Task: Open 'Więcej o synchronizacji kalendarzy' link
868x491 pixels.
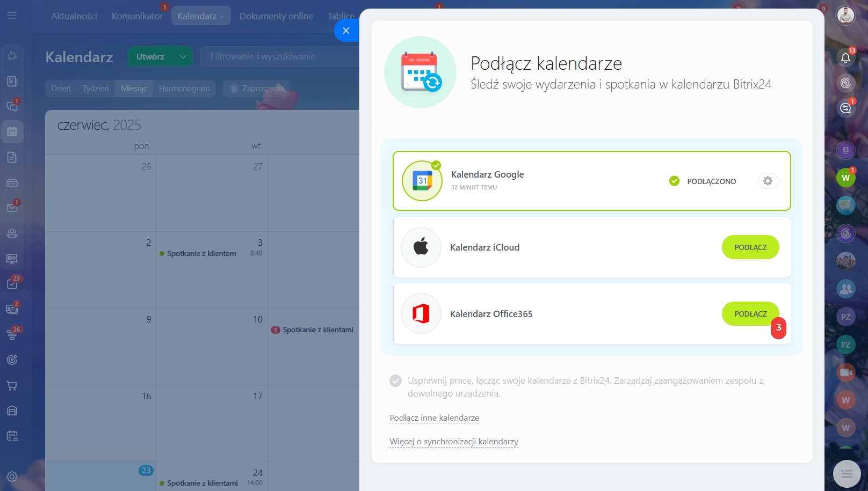Action: coord(454,442)
